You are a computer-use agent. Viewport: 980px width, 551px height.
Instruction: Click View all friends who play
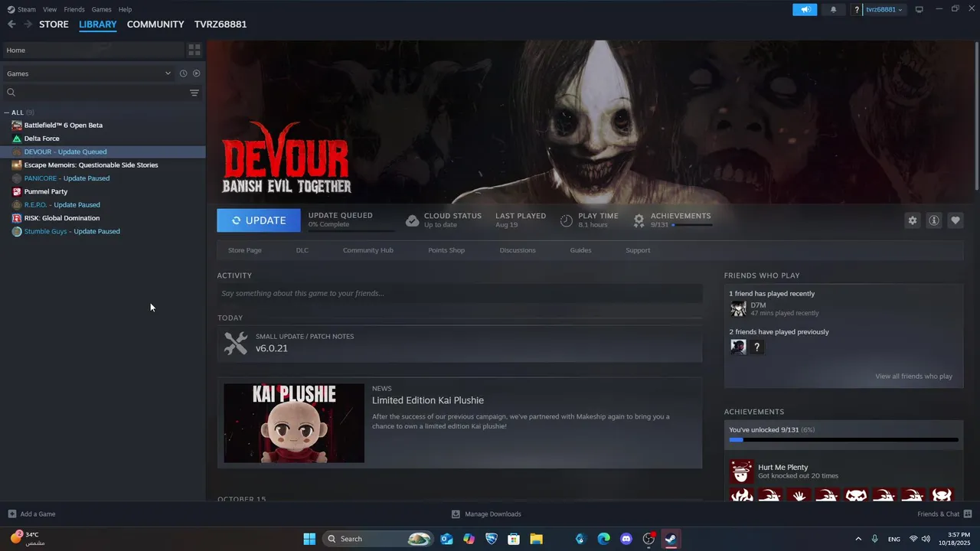pyautogui.click(x=913, y=377)
